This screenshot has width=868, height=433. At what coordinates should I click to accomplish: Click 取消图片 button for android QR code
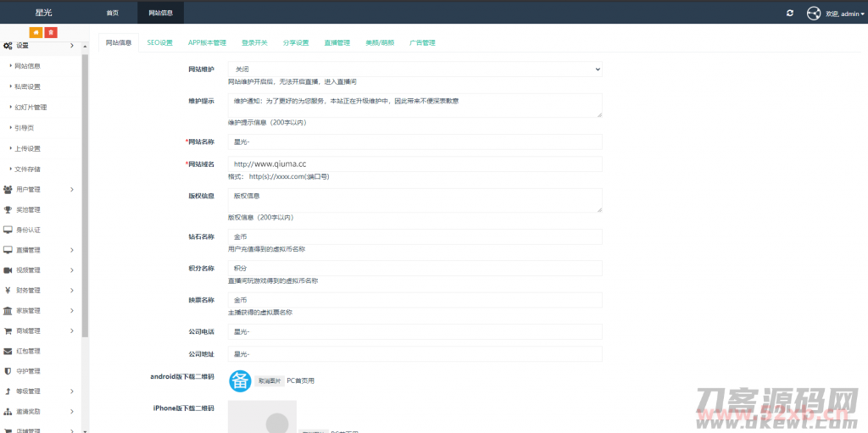tap(270, 381)
